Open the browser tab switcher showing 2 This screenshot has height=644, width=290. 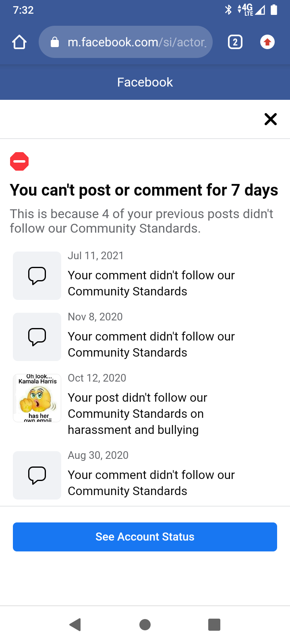pos(235,42)
